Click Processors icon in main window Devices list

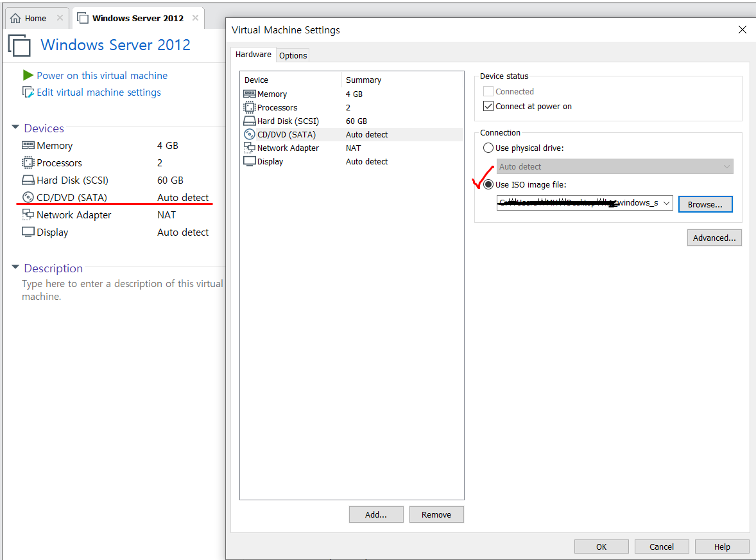click(28, 162)
